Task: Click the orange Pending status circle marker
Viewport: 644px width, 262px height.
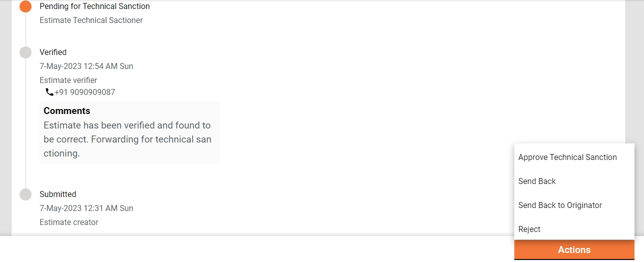Action: (x=26, y=6)
